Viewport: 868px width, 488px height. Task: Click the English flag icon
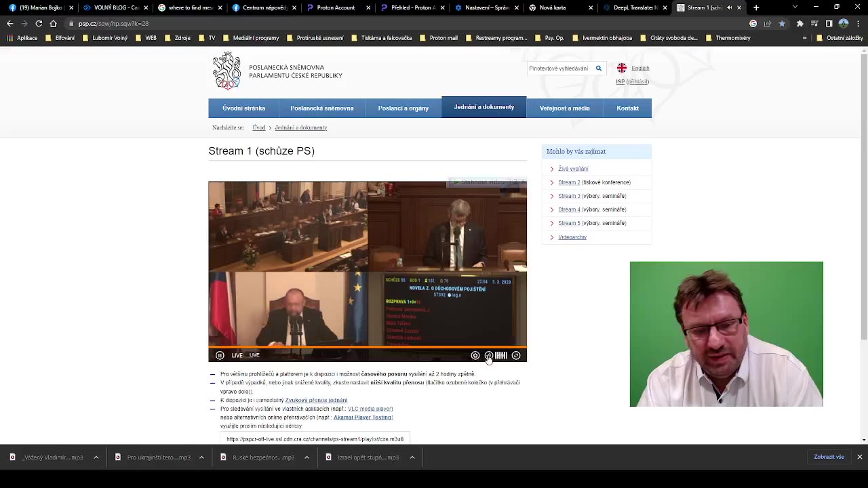pyautogui.click(x=622, y=68)
